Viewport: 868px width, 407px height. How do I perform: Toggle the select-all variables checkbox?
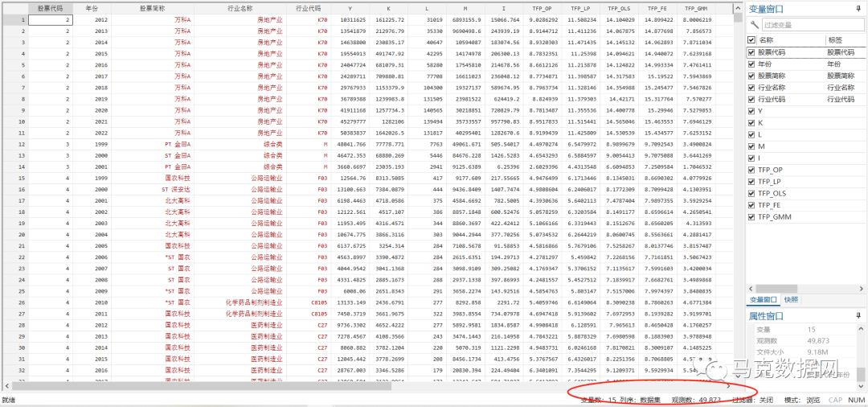pos(751,40)
